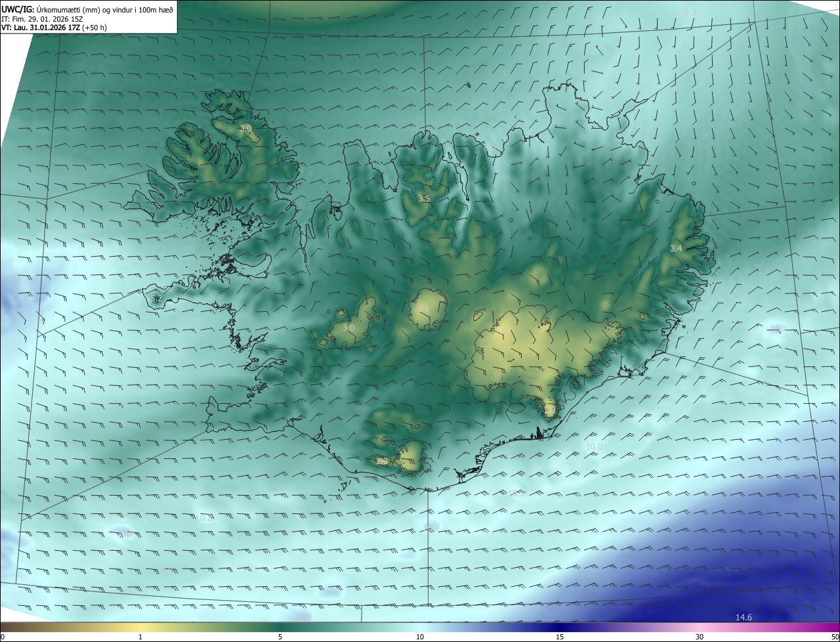Click the UWC/IG Úrkomumætti title text
The width and height of the screenshot is (840, 642).
(87, 9)
